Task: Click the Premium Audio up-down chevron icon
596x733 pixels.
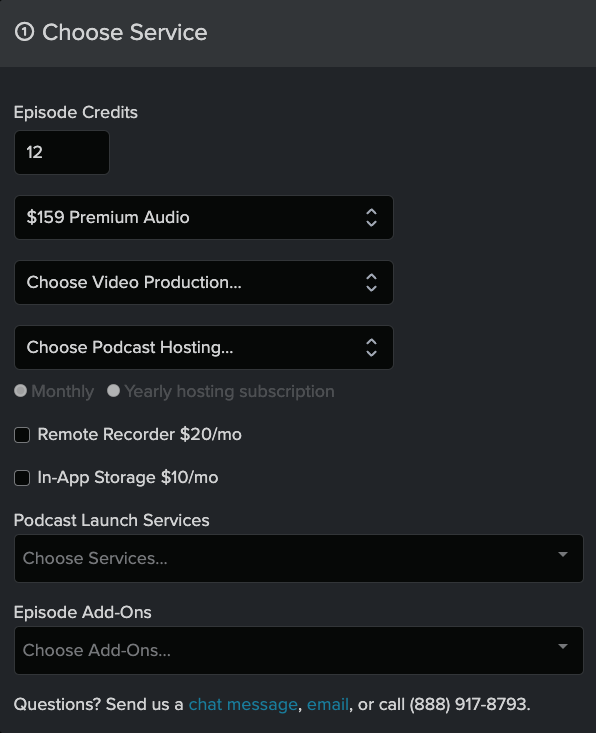Action: pyautogui.click(x=371, y=217)
